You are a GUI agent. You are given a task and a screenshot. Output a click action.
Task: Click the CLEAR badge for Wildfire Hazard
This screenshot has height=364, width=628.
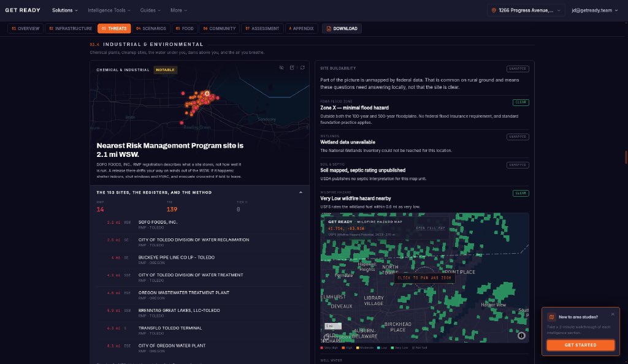[521, 193]
